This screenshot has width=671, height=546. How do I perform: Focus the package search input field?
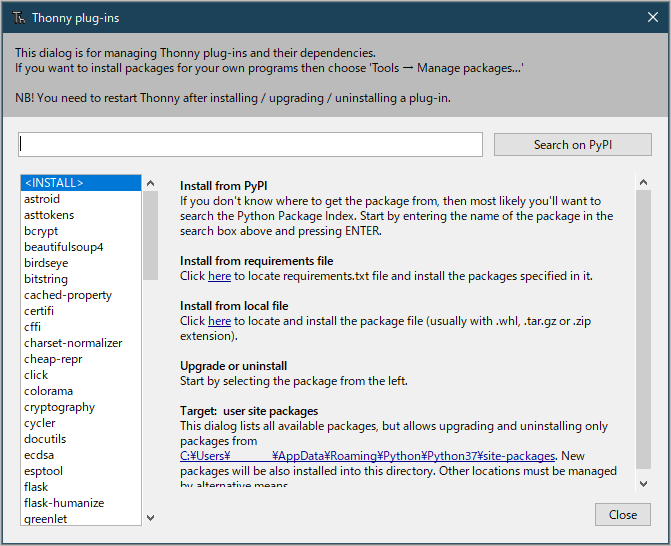pyautogui.click(x=250, y=145)
